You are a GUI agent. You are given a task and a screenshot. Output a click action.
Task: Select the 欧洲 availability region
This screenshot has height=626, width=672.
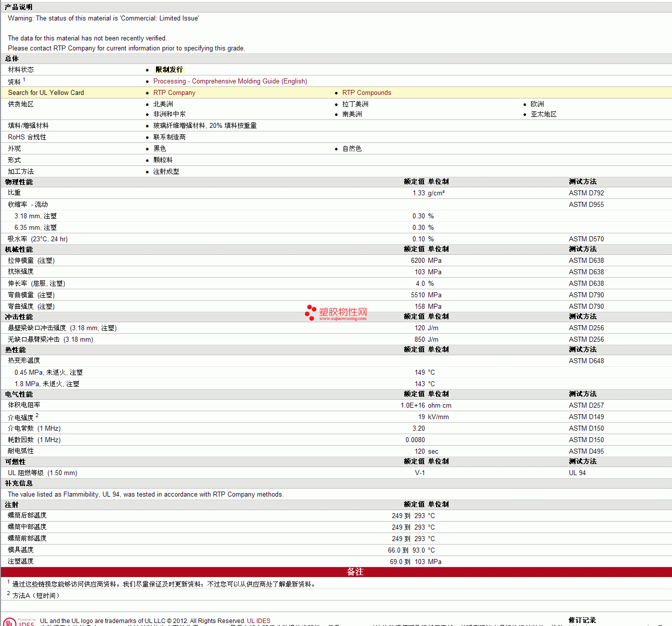537,104
